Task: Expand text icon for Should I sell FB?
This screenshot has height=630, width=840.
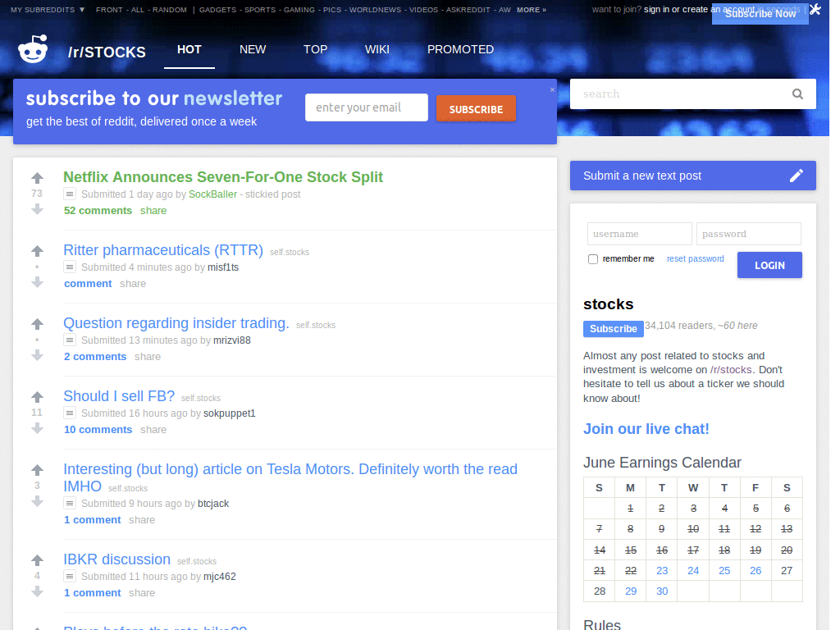Action: (70, 413)
